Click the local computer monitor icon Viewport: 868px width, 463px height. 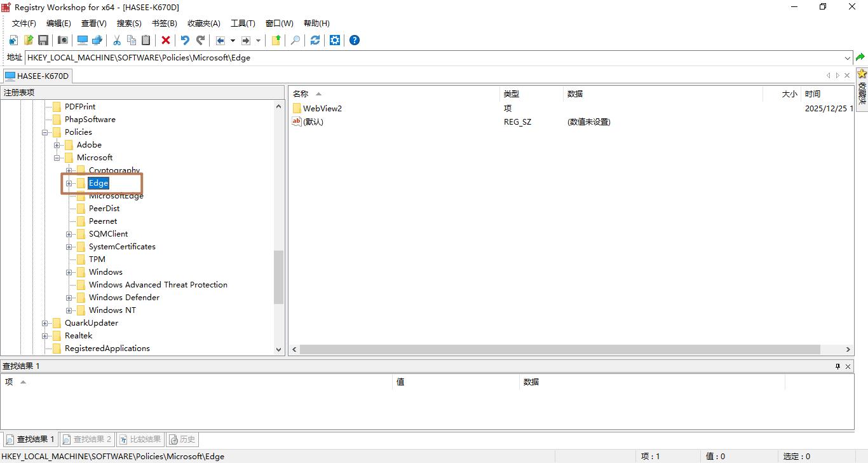coord(83,40)
